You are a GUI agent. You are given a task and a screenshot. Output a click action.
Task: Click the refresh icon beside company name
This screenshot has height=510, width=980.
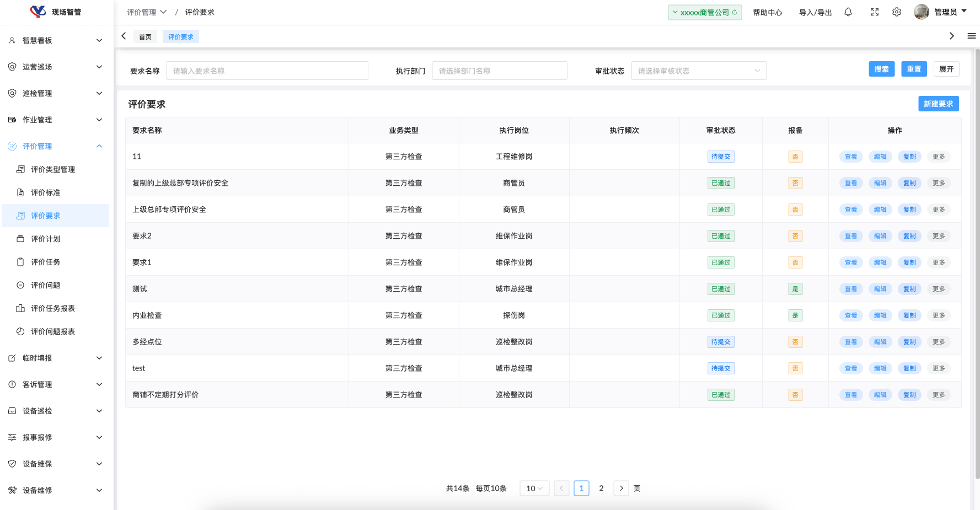pyautogui.click(x=735, y=12)
